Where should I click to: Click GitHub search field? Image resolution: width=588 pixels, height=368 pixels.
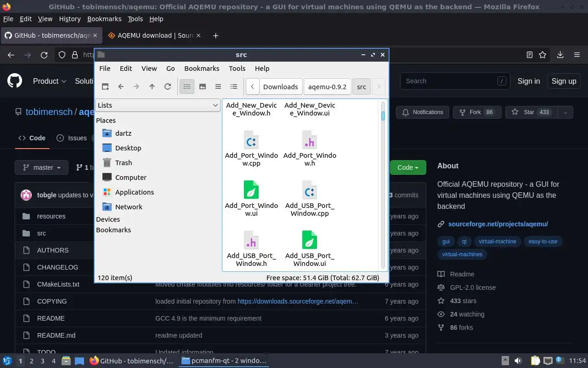(x=455, y=81)
